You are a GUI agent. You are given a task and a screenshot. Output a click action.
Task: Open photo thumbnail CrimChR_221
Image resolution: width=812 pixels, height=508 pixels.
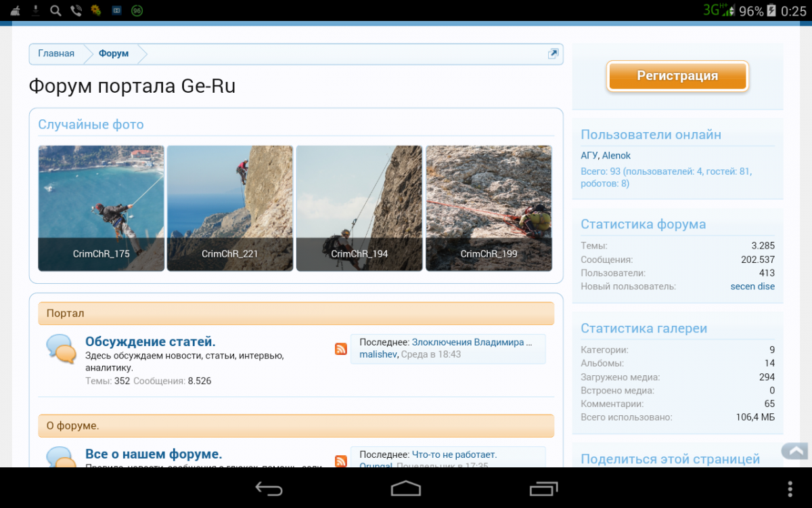tap(230, 208)
